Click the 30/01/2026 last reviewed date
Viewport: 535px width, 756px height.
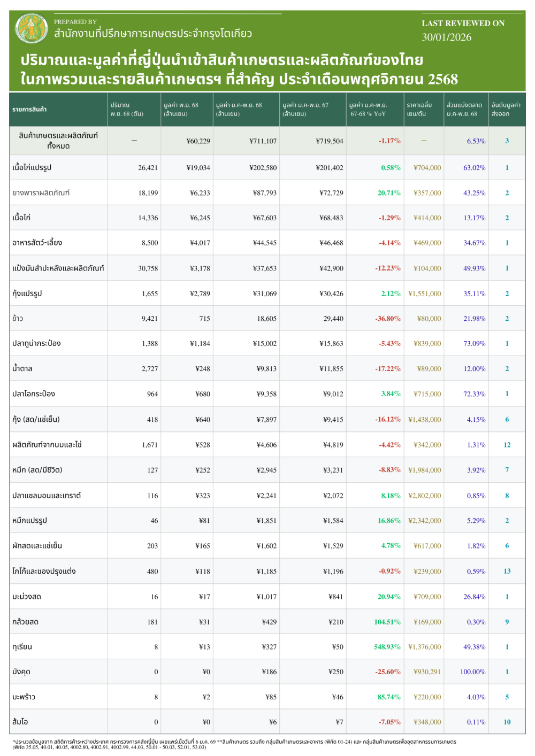pyautogui.click(x=446, y=37)
